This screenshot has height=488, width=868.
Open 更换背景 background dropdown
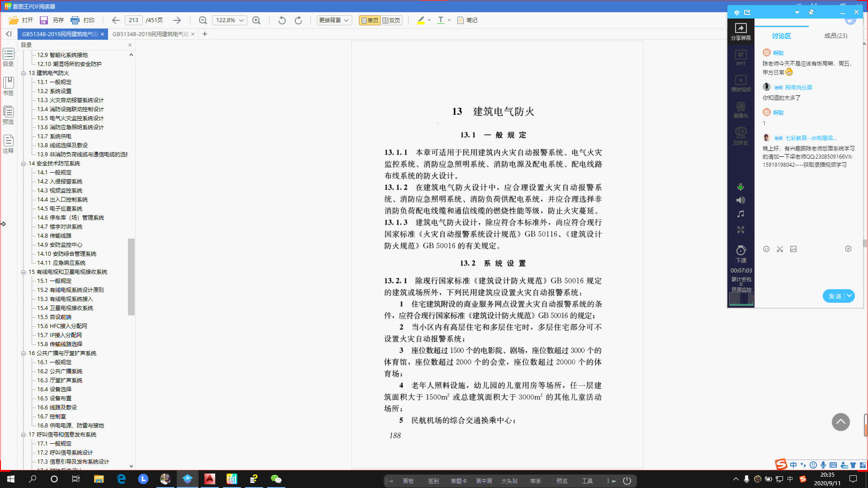(334, 20)
